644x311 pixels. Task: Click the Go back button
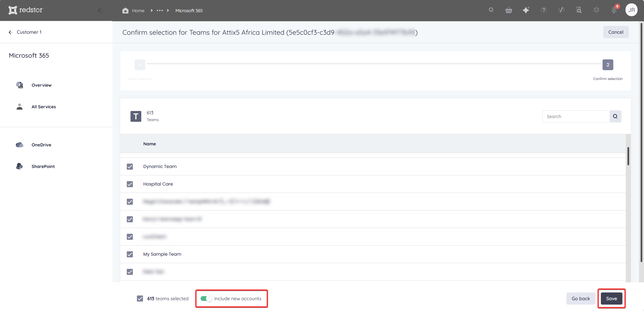[x=581, y=299]
